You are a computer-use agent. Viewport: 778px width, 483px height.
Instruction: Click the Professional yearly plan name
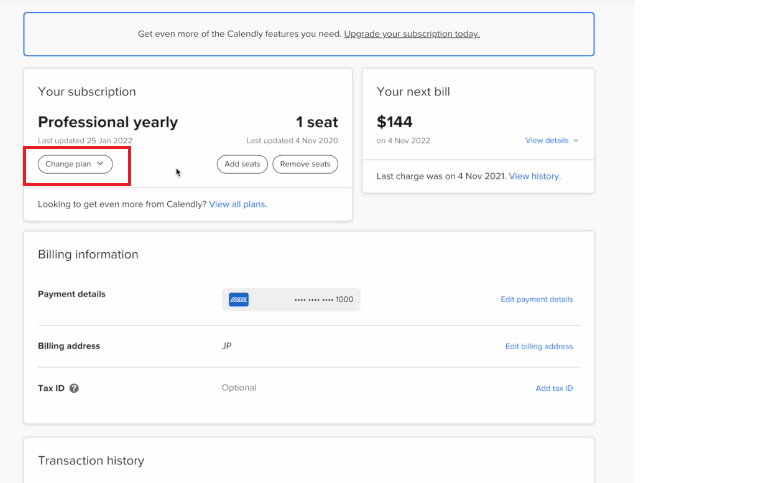point(108,122)
